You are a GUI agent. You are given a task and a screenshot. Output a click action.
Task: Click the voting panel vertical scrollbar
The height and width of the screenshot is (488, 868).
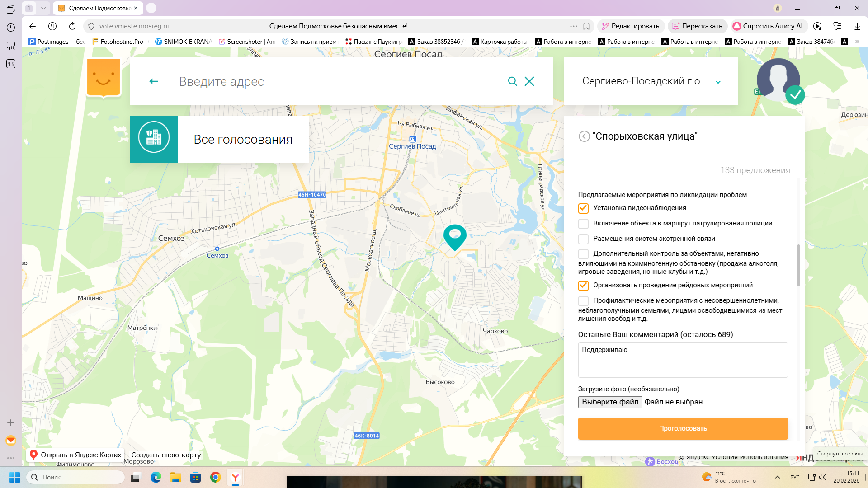[798, 265]
